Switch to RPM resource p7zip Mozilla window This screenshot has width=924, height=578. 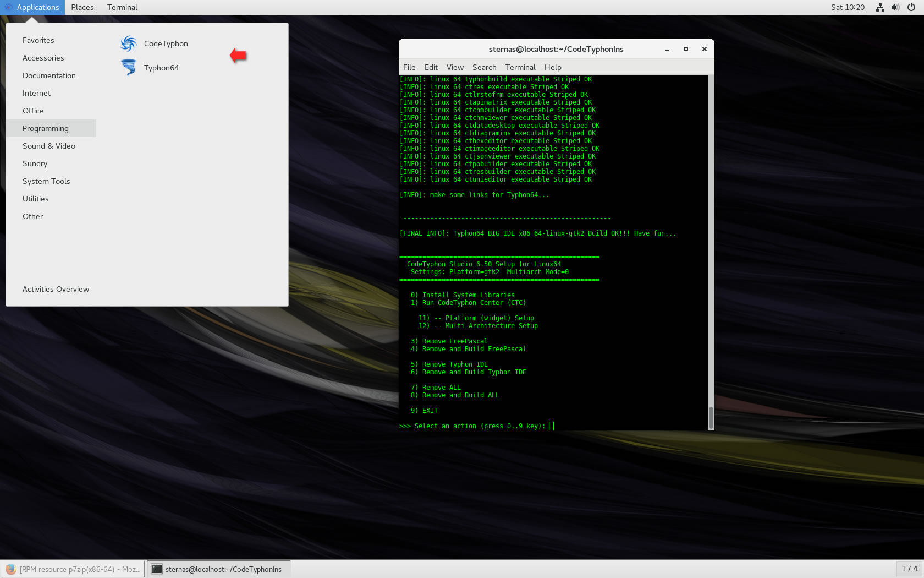pos(73,569)
